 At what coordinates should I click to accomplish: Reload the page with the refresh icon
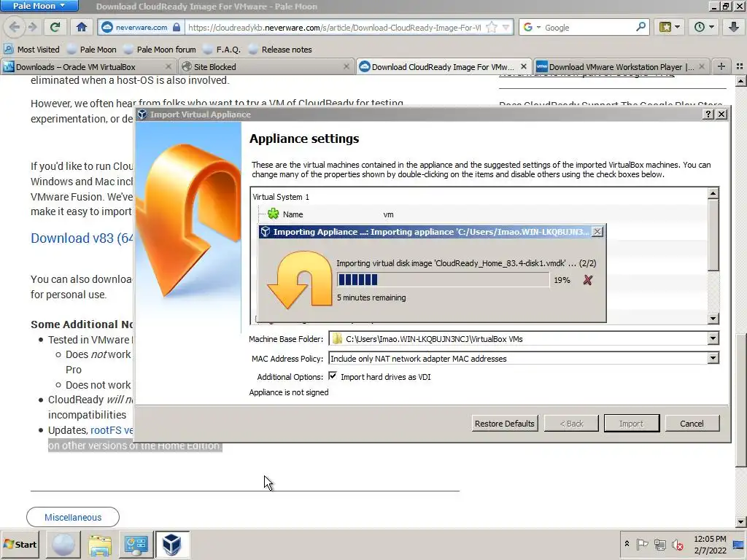point(55,27)
